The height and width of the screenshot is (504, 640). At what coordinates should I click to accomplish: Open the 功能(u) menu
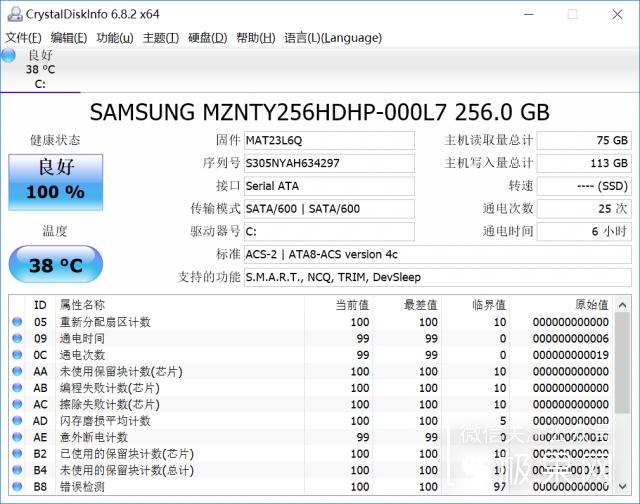[x=115, y=38]
